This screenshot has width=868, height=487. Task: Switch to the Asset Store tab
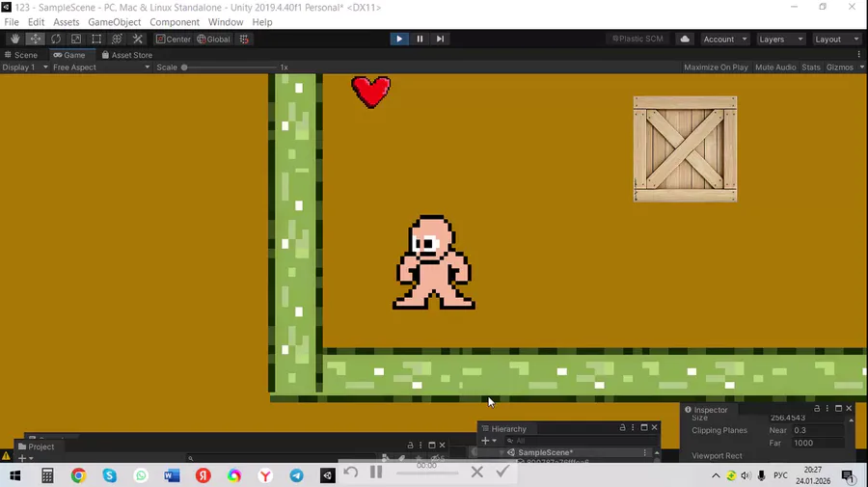click(x=126, y=55)
